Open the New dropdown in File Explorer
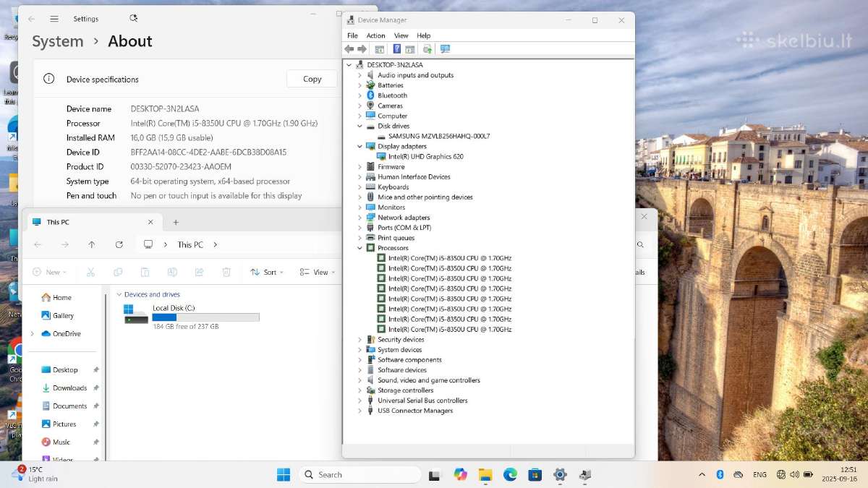 pos(50,272)
